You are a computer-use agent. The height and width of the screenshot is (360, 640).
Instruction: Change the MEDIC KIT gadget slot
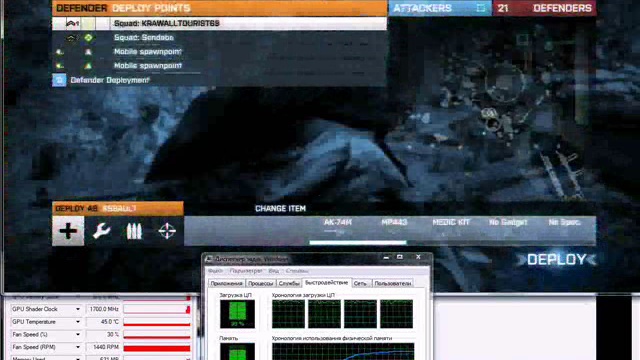click(x=451, y=222)
